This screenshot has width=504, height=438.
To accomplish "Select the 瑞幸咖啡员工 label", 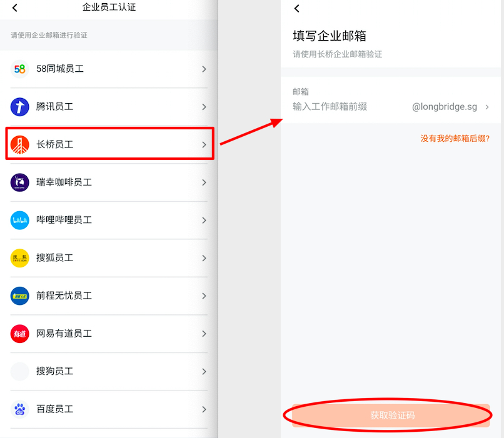I will (64, 182).
